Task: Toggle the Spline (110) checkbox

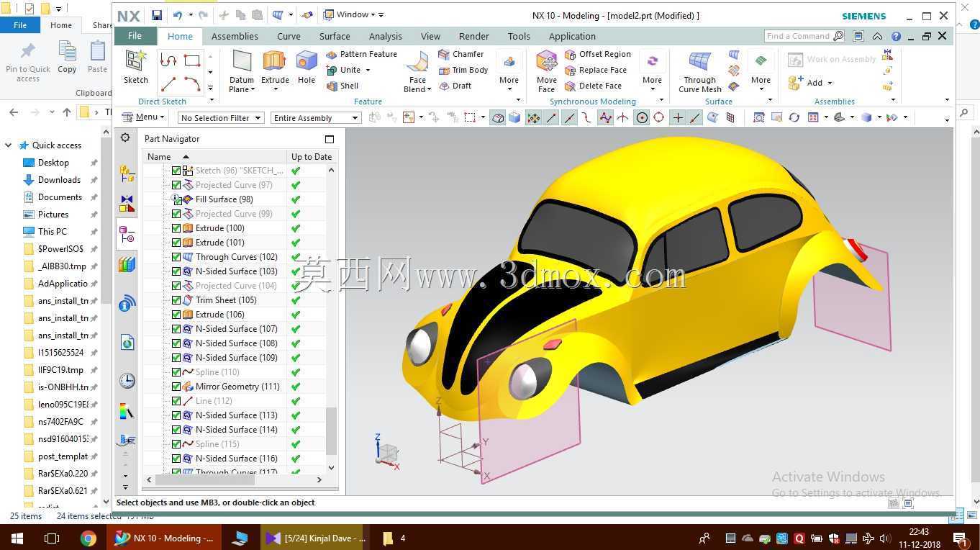Action: coord(176,372)
